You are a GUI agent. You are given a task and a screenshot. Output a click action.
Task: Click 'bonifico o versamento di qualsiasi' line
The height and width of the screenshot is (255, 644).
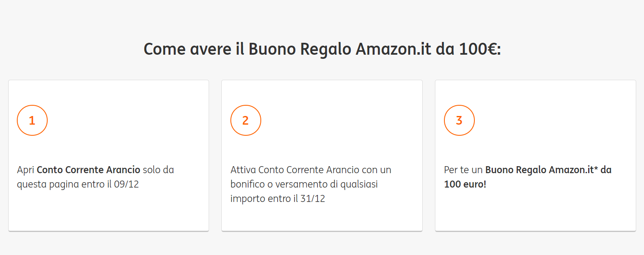click(x=304, y=184)
